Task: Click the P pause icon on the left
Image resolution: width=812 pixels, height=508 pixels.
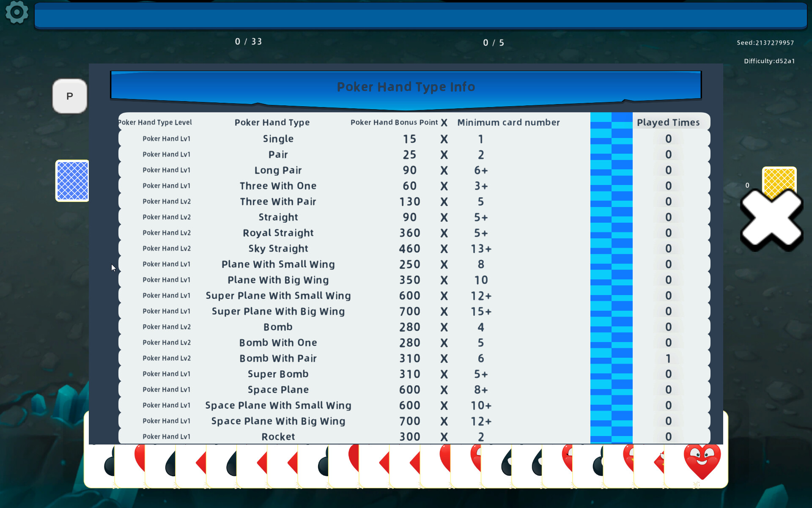Action: point(69,96)
